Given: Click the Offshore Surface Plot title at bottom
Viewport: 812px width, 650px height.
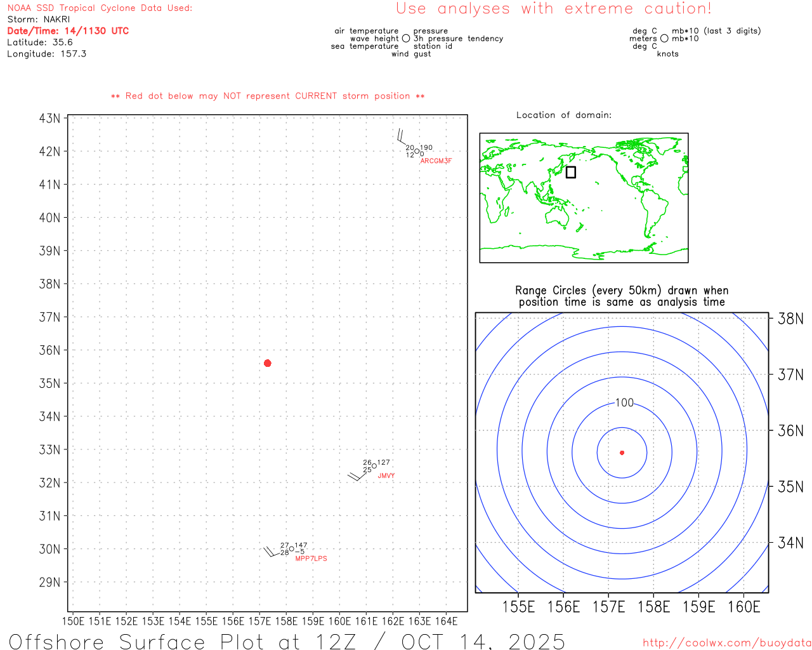Looking at the screenshot, I should click(287, 641).
